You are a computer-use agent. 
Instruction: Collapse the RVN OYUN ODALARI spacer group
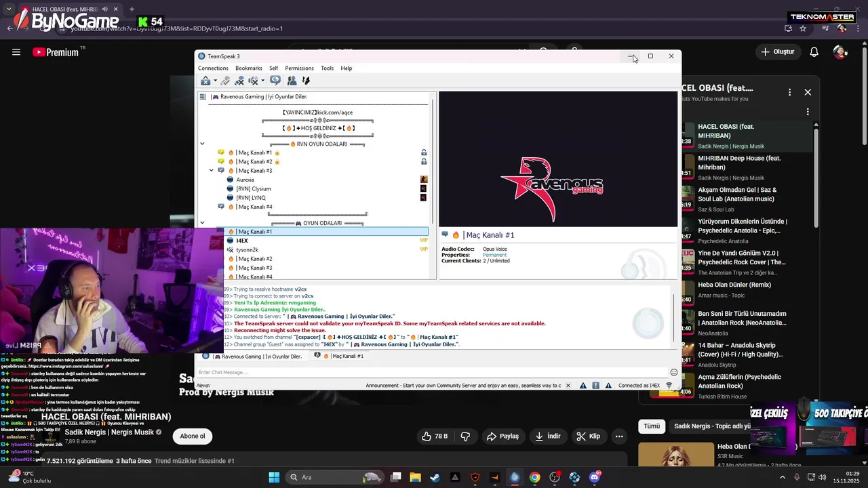[x=202, y=144]
